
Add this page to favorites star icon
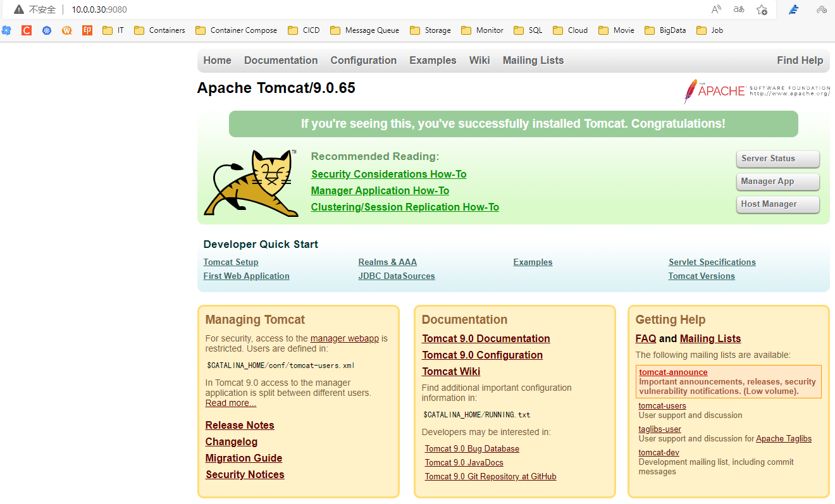click(762, 9)
